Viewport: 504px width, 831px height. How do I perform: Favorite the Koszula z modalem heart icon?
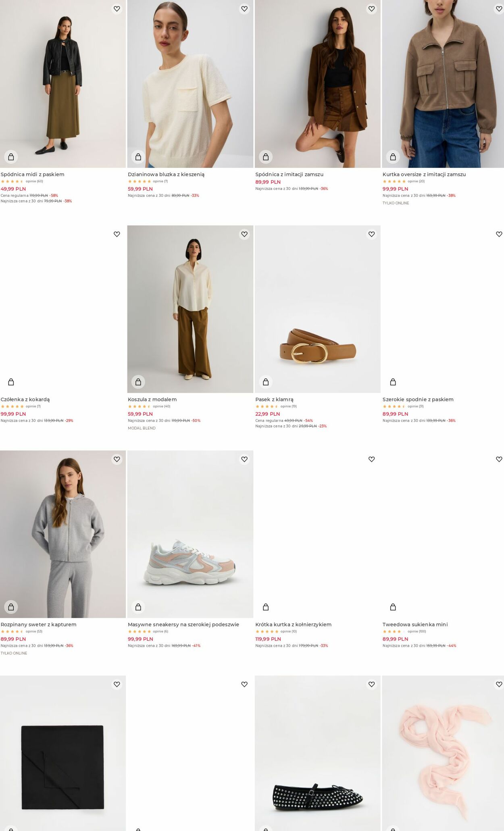[x=244, y=234]
